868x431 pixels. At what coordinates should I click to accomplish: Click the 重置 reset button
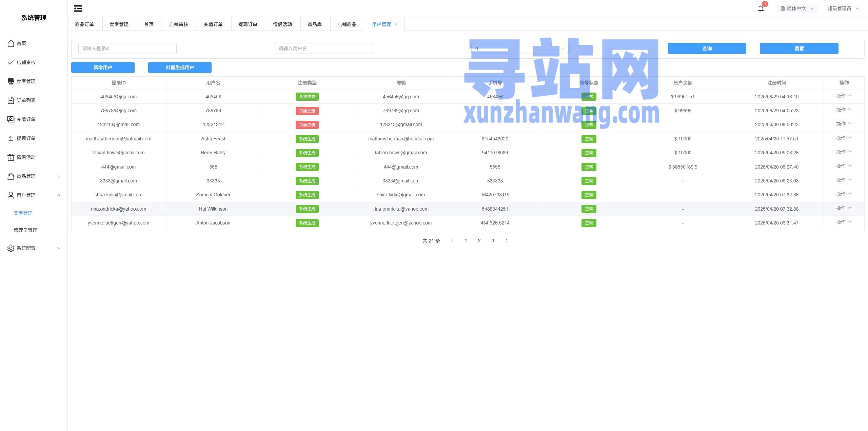[799, 48]
